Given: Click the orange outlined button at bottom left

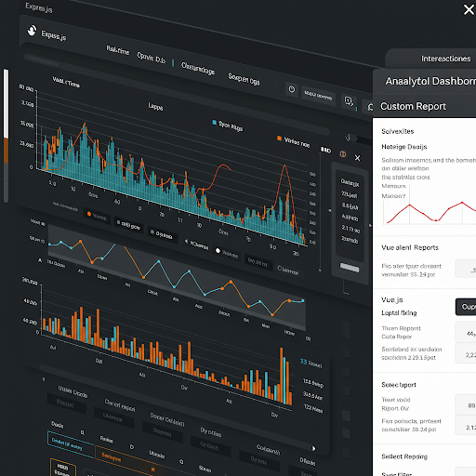Looking at the screenshot, I should 63,469.
